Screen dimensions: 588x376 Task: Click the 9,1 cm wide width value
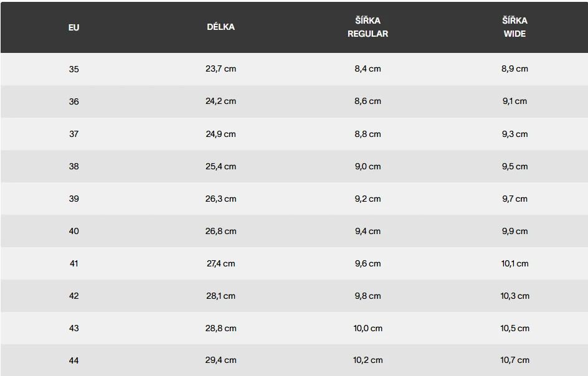pos(514,101)
